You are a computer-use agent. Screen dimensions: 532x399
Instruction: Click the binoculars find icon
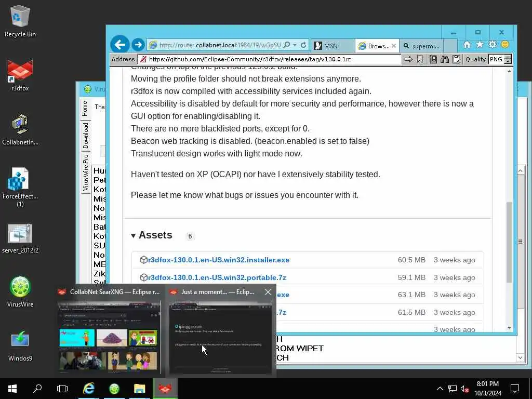point(445,59)
